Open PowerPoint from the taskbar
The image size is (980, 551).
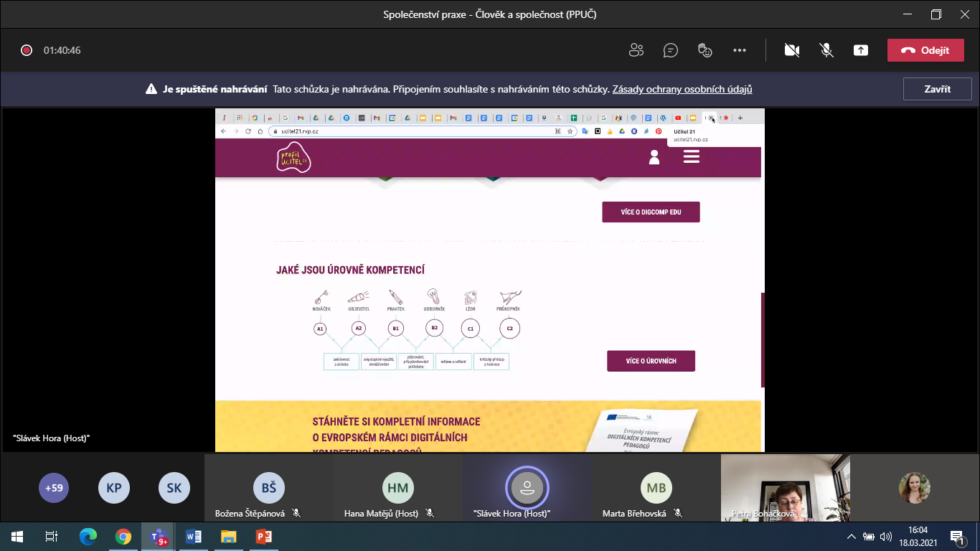pos(264,537)
